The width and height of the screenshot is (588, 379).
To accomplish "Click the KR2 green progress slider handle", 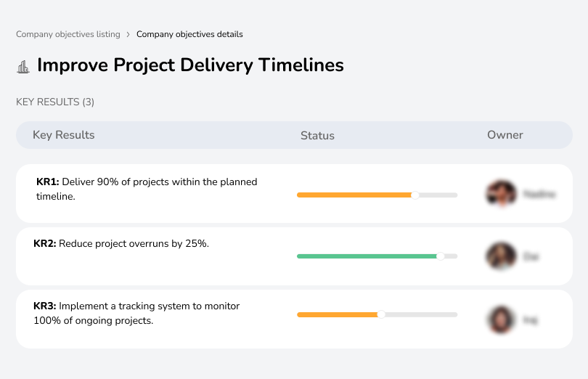I will coord(441,256).
